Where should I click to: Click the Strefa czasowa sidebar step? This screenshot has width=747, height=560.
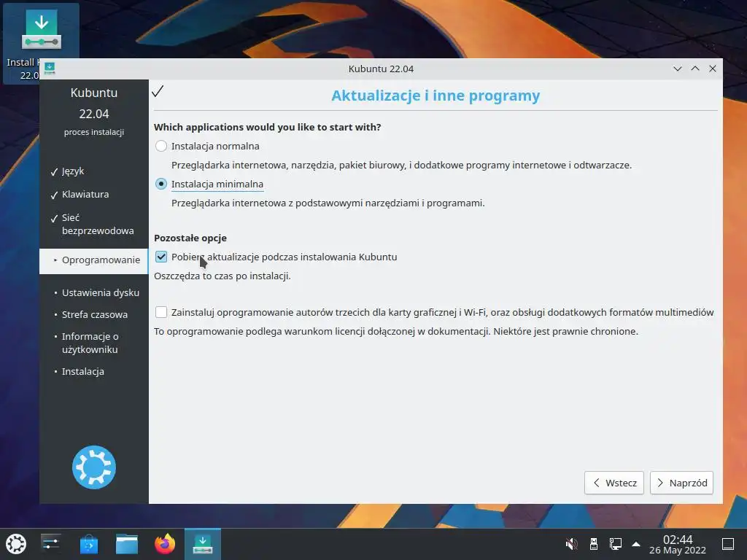(94, 314)
